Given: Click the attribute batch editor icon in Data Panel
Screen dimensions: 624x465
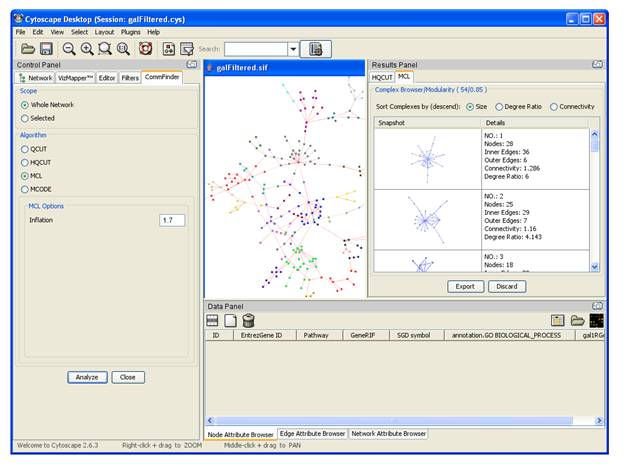Looking at the screenshot, I should [x=558, y=320].
